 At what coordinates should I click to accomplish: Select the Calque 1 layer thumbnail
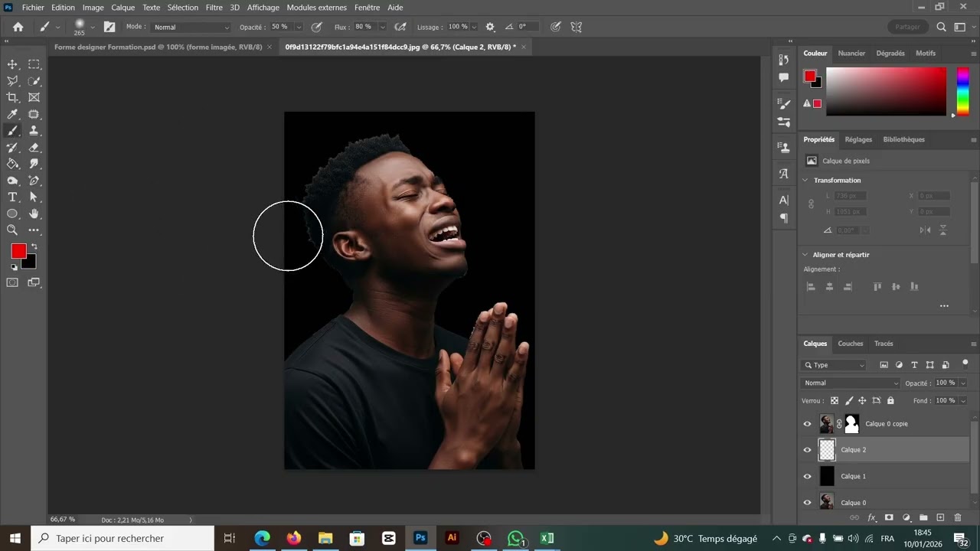(827, 476)
